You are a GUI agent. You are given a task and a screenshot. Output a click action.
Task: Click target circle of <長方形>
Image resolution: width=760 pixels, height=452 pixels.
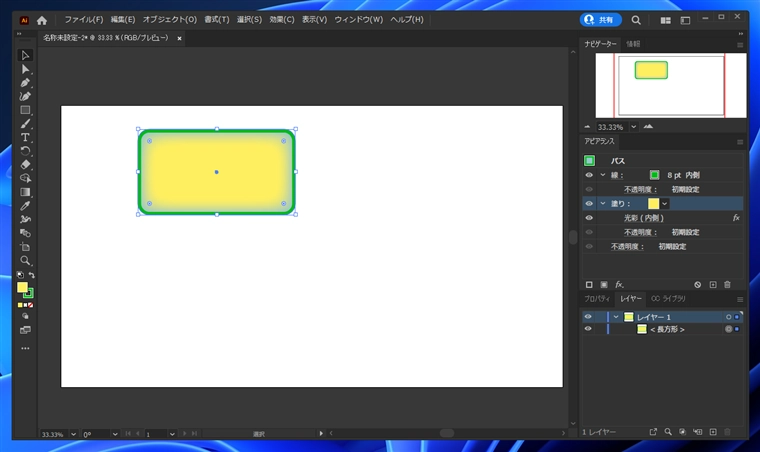click(x=728, y=329)
